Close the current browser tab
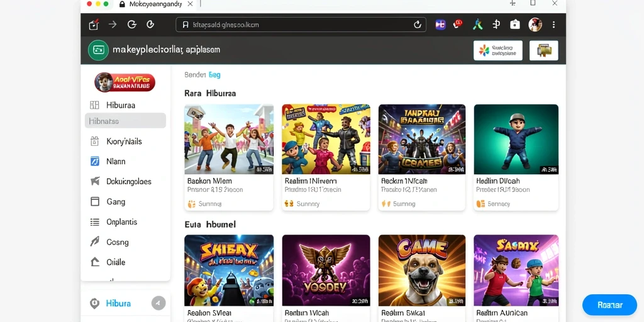Screen dimensions: 644x322 (x=189, y=4)
